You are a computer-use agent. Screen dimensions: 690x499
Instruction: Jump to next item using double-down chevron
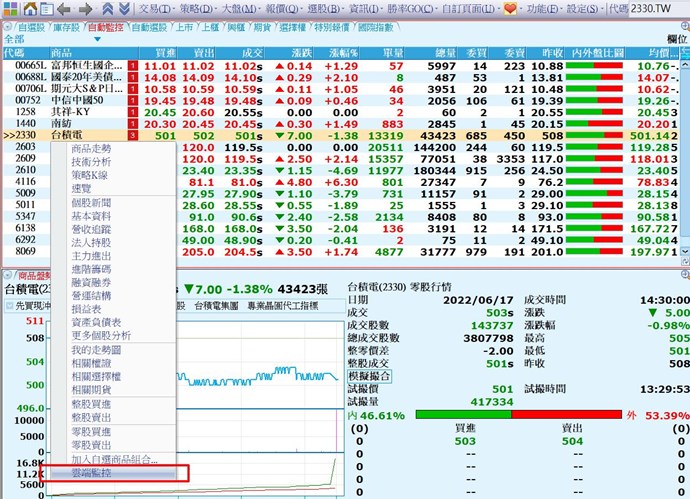coord(124,8)
